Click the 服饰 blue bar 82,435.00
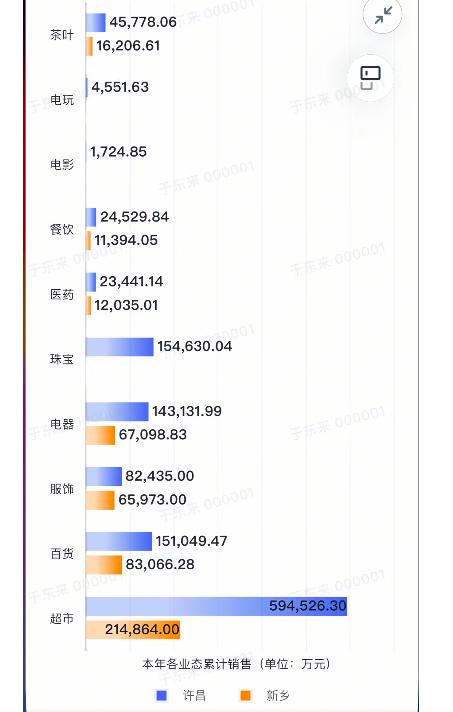 click(104, 476)
